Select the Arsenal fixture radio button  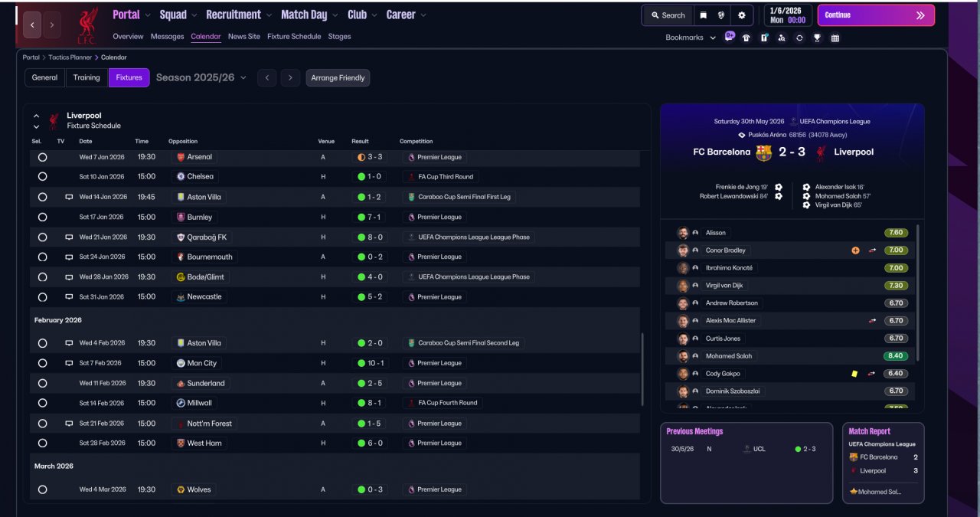point(42,157)
